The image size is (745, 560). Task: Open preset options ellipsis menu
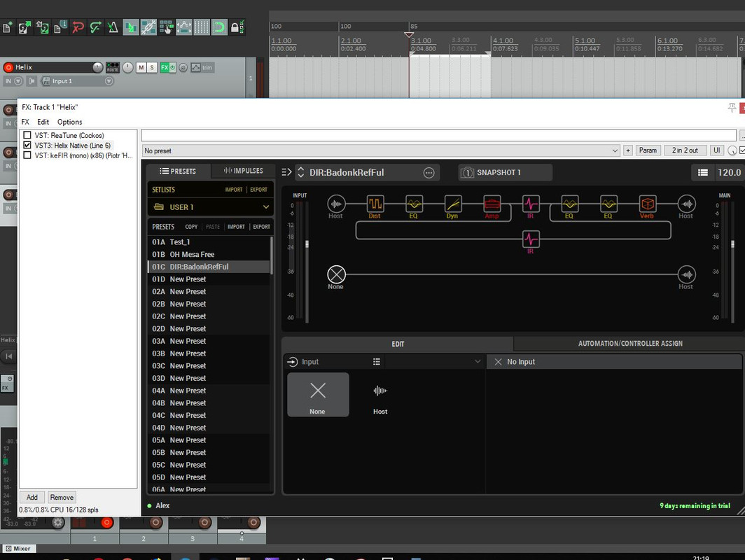pyautogui.click(x=429, y=173)
